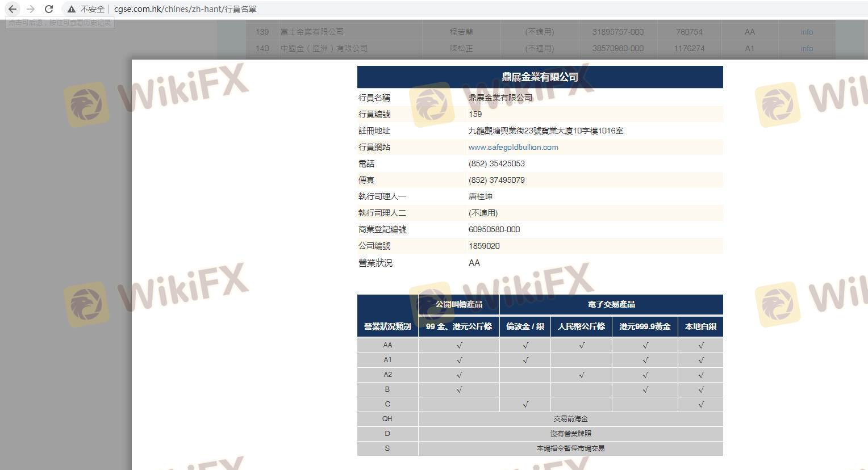Open the www.safegoldbullion.com member website link
The width and height of the screenshot is (868, 470).
coord(513,147)
